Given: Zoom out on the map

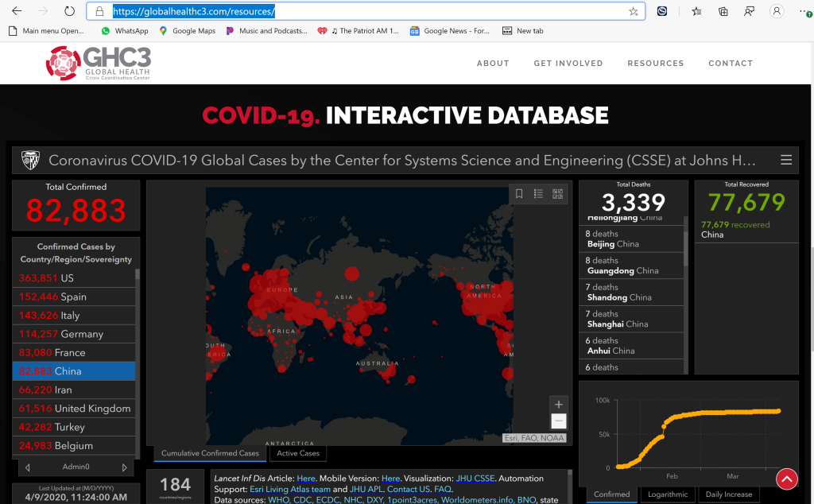Looking at the screenshot, I should point(559,421).
